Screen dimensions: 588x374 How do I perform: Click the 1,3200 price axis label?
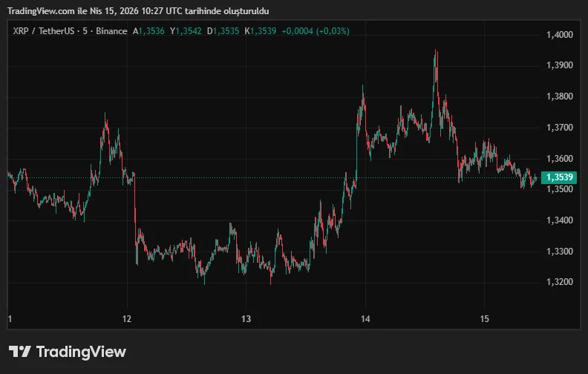[x=559, y=282]
